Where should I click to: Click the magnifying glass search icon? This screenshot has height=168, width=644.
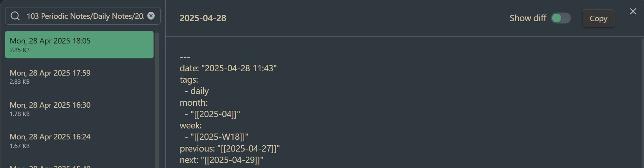pos(15,16)
